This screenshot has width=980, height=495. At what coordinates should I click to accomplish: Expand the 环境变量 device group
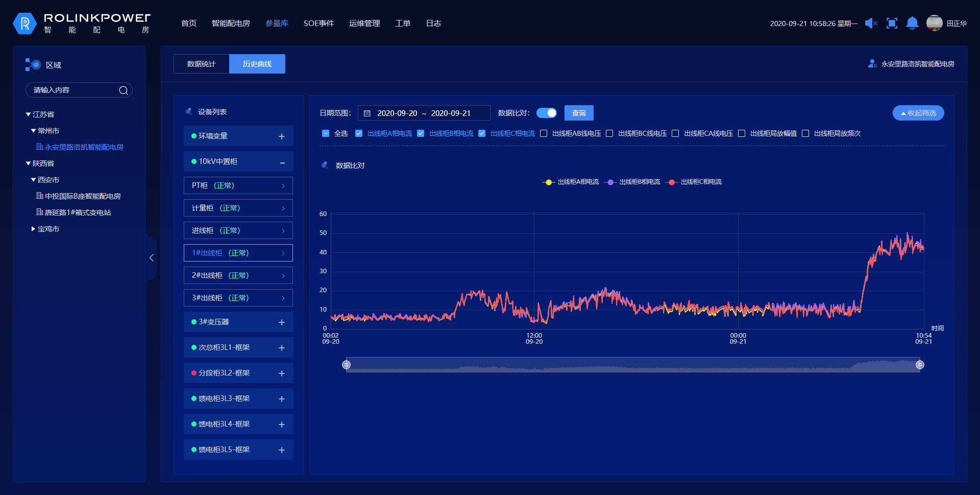point(281,136)
